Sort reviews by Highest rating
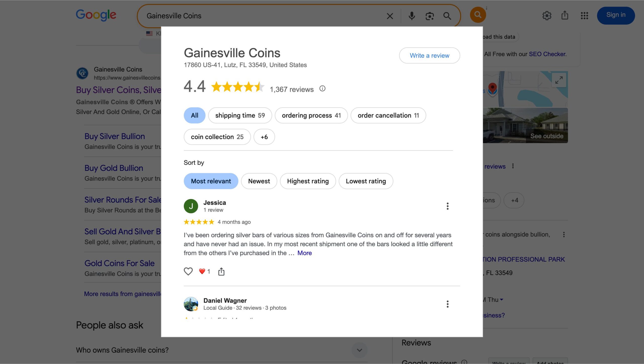 pos(308,181)
